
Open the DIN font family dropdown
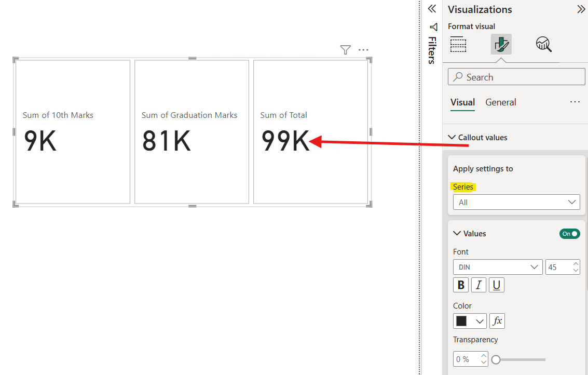click(497, 266)
